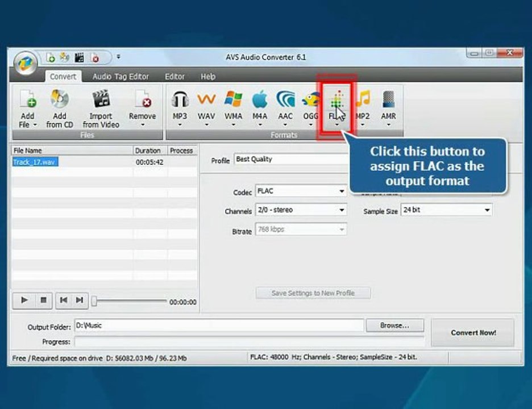Select WAV output format
Viewport: 532px width, 409px height.
[206, 108]
